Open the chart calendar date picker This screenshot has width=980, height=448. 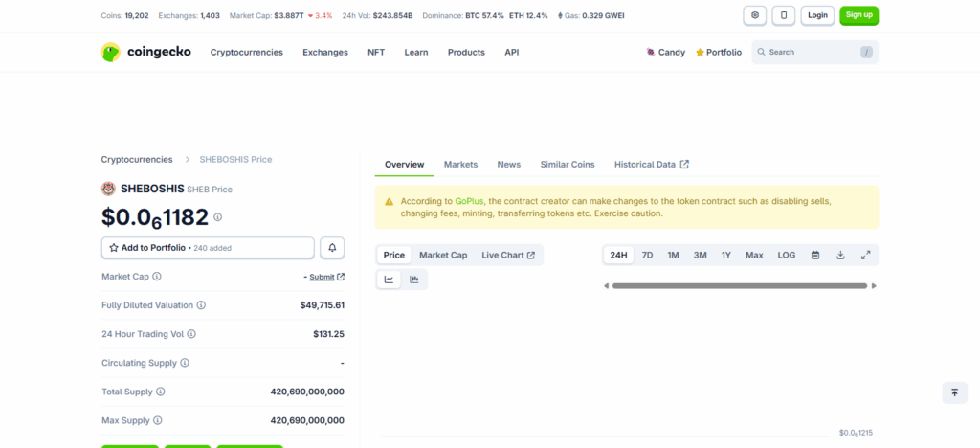pyautogui.click(x=815, y=255)
